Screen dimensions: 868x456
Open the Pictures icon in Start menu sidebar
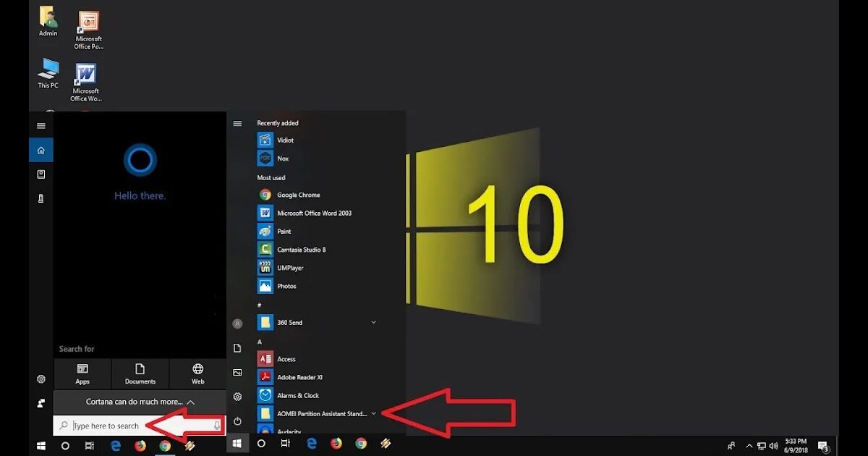[x=237, y=372]
